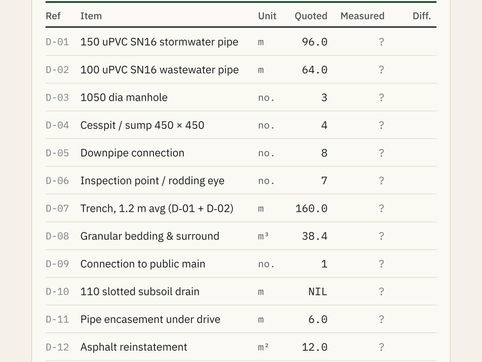Click quoted value 38.4

pyautogui.click(x=314, y=236)
